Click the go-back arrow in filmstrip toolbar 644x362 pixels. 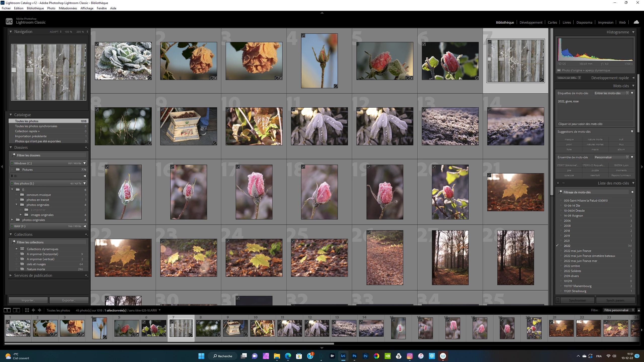[33, 310]
